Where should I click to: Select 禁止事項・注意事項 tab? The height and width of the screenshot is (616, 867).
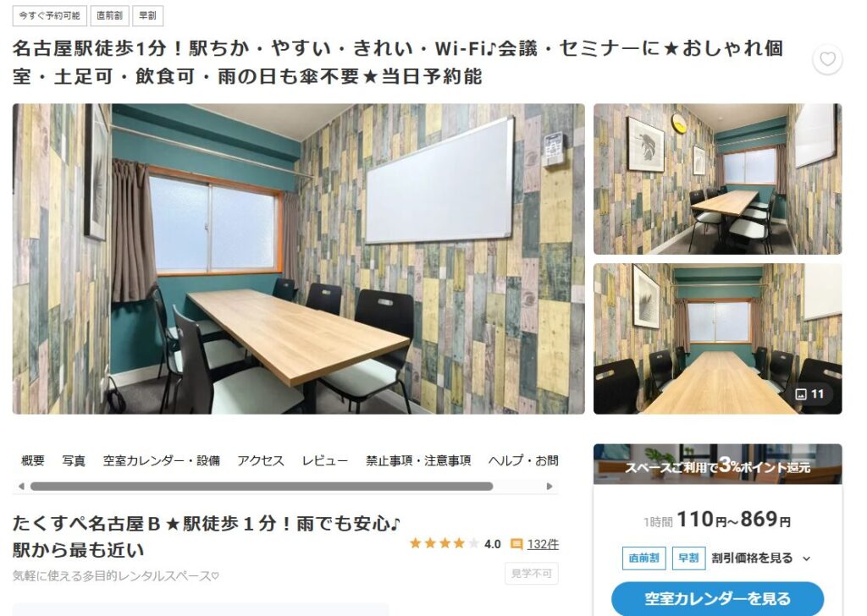click(x=418, y=460)
